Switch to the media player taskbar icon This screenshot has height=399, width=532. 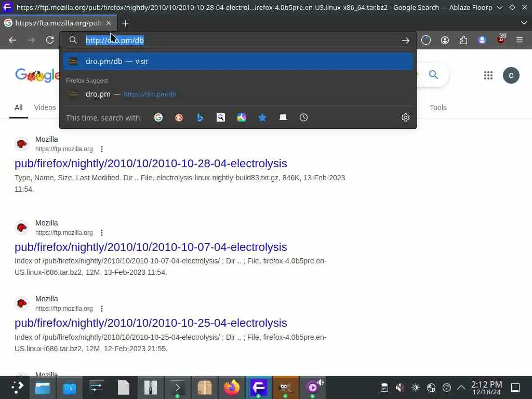coord(313,388)
